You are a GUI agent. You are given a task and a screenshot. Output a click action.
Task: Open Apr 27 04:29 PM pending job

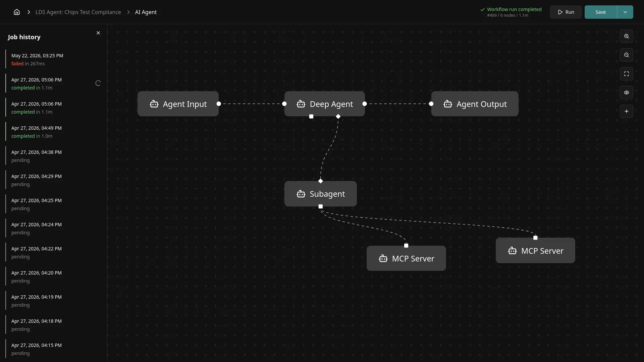54,180
